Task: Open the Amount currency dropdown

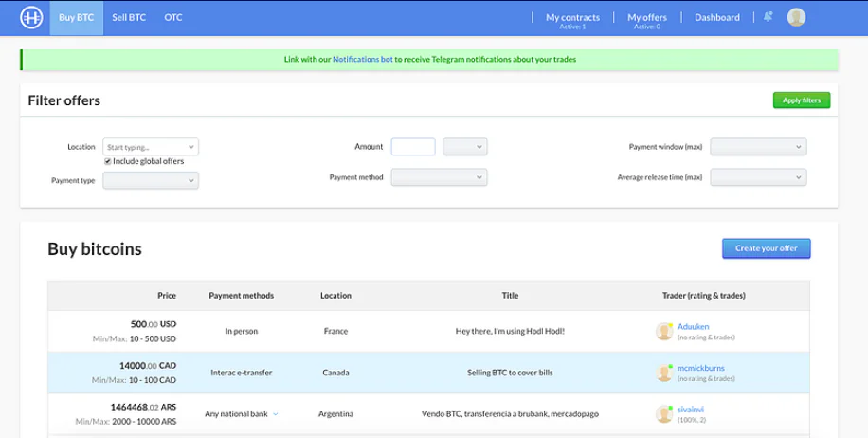Action: (465, 147)
